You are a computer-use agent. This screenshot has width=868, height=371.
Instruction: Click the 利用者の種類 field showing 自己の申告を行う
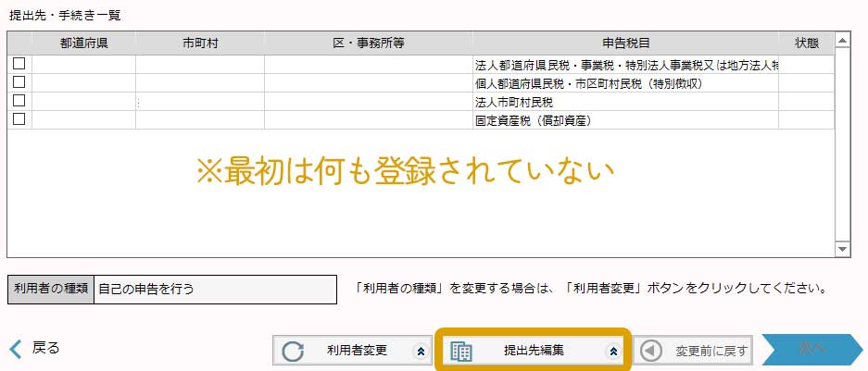(216, 289)
